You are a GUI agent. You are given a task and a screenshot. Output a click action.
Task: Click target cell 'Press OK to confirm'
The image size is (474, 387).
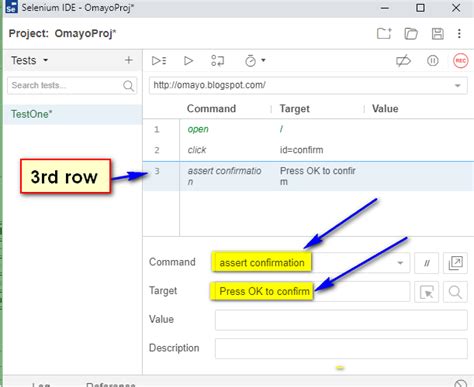317,176
